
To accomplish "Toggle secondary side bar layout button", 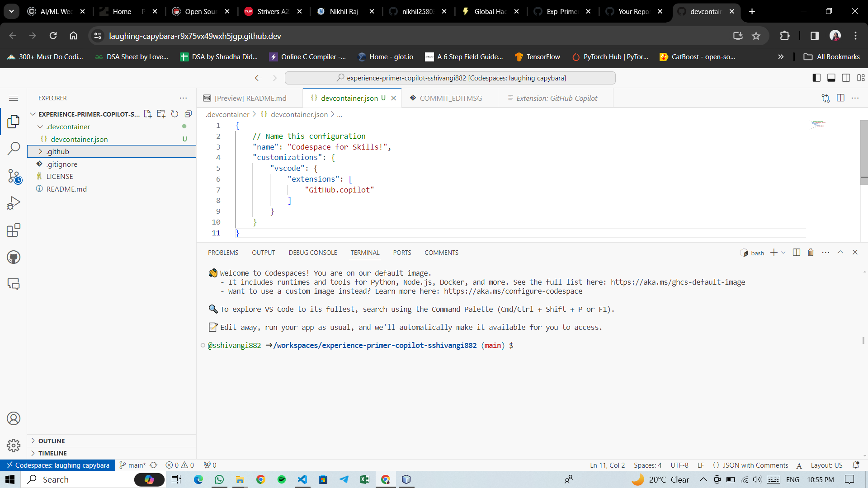I will pyautogui.click(x=846, y=78).
